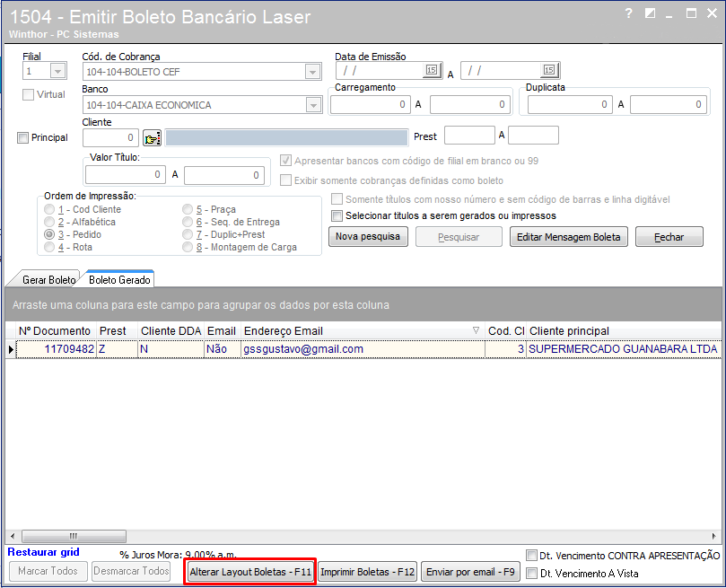
Task: Check Selecionar títulos a serem gerados ou impressos
Action: pos(337,215)
